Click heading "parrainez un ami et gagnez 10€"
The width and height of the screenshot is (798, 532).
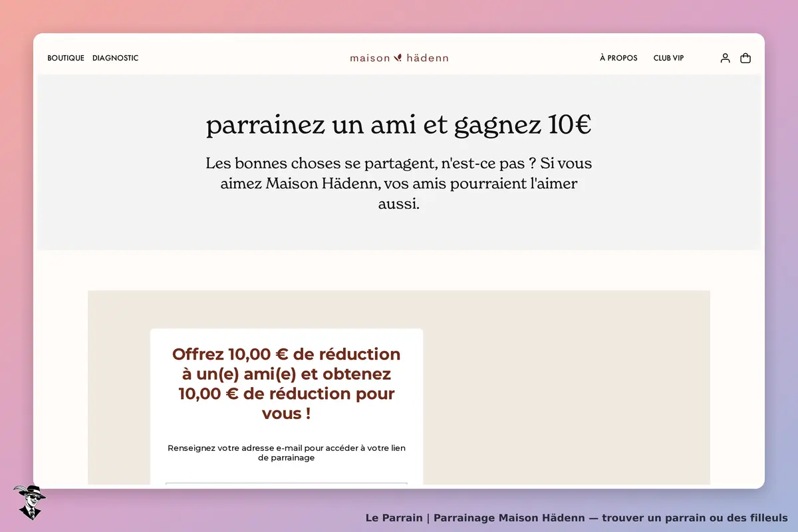pos(399,125)
